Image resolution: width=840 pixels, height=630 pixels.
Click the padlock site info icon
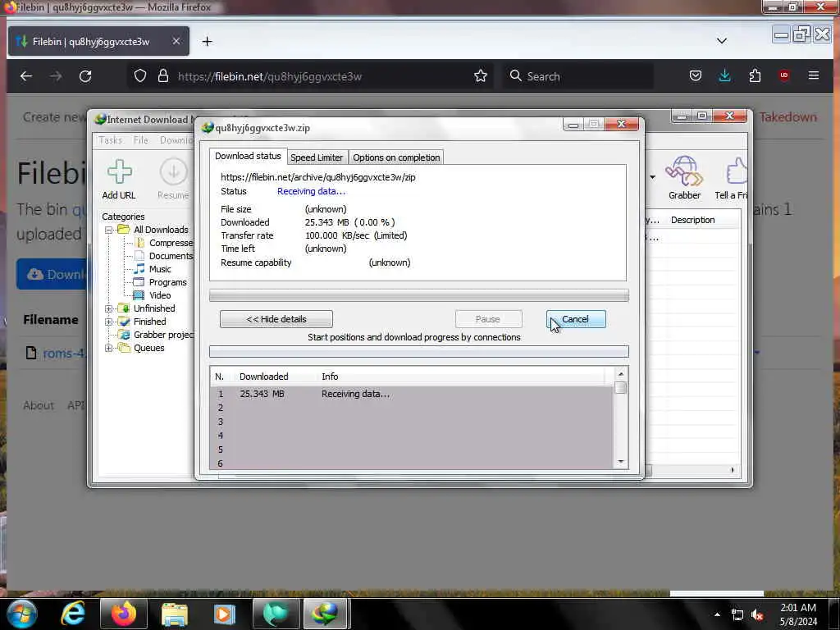pyautogui.click(x=163, y=76)
